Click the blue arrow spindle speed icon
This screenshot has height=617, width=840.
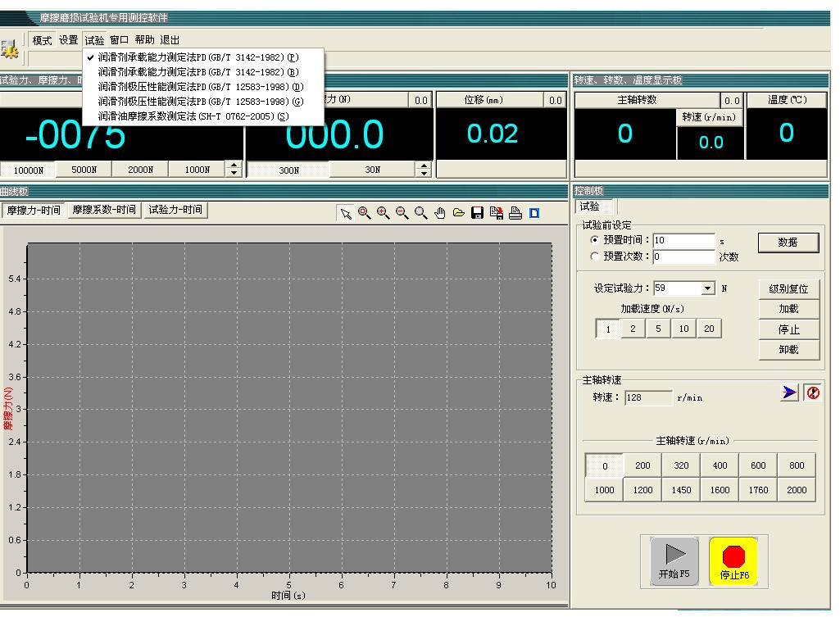(788, 393)
